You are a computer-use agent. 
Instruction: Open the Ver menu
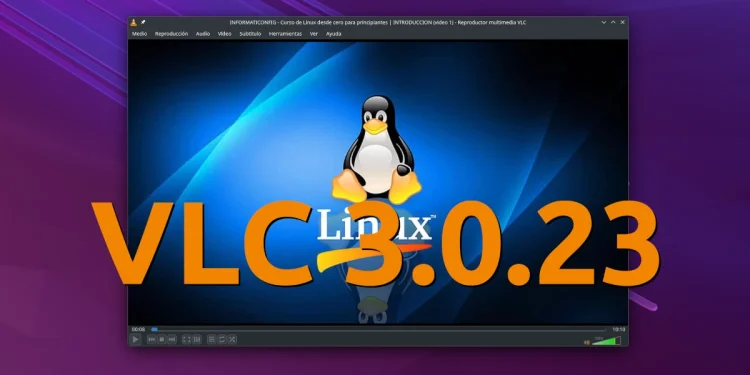314,34
